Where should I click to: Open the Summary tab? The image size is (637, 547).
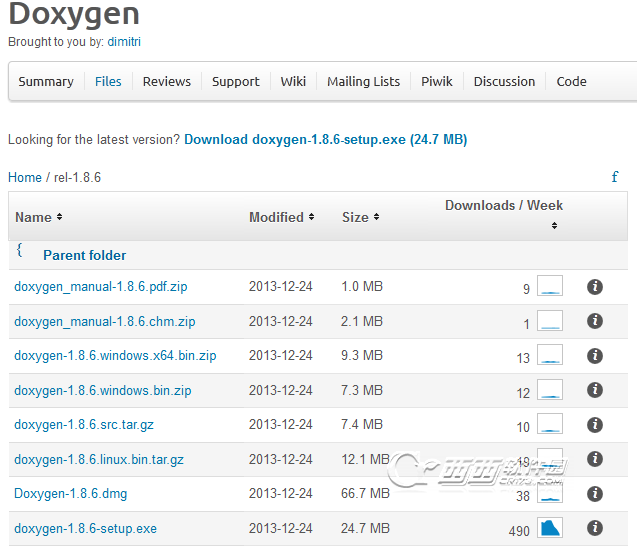(x=46, y=82)
